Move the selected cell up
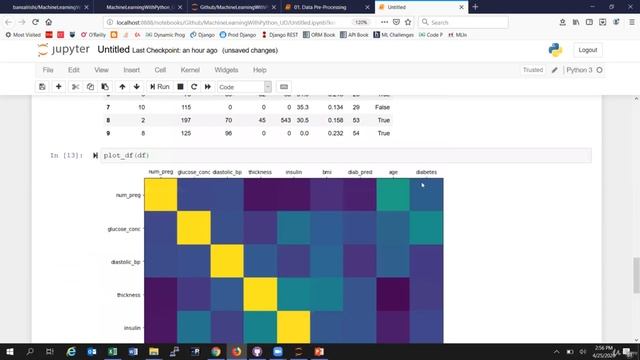Image resolution: width=640 pixels, height=360 pixels. pos(122,87)
